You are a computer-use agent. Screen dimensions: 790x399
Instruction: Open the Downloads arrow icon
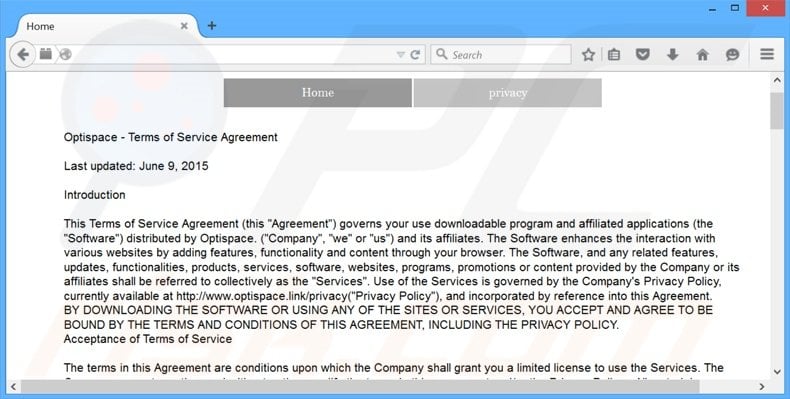coord(673,54)
